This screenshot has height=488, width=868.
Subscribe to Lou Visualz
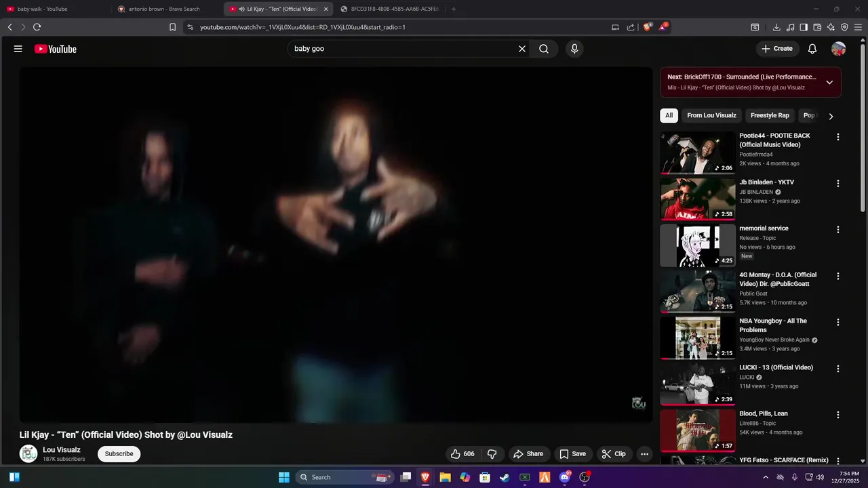(119, 454)
